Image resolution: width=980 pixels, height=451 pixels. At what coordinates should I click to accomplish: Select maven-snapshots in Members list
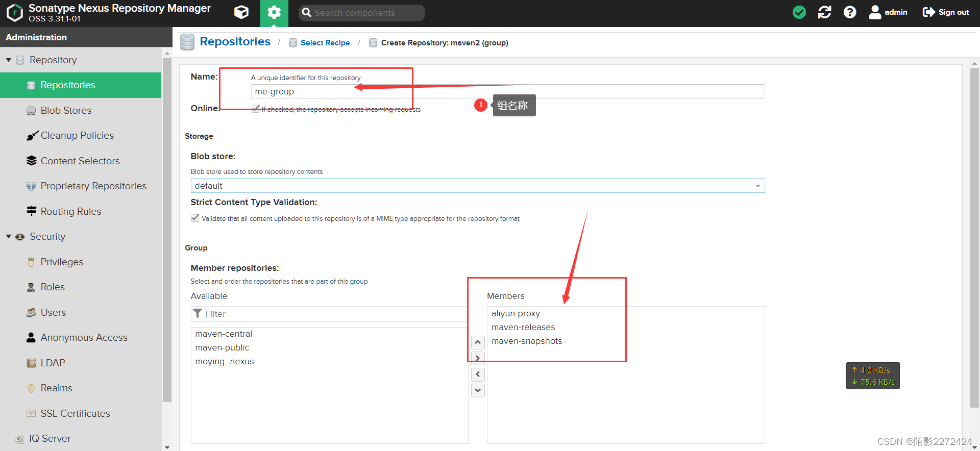[x=527, y=341]
